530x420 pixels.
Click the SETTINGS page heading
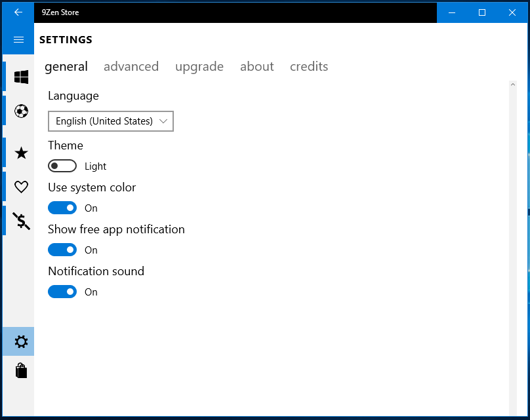tap(66, 40)
